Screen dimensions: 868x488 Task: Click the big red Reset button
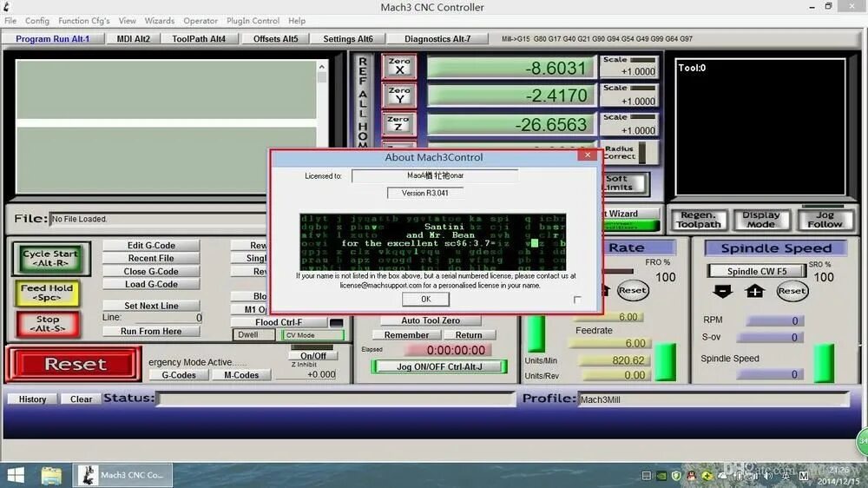click(75, 364)
